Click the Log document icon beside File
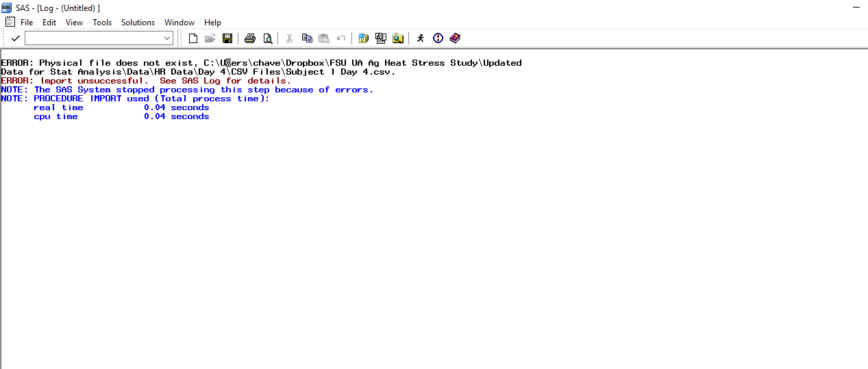Viewport: 868px width, 369px height. click(10, 22)
